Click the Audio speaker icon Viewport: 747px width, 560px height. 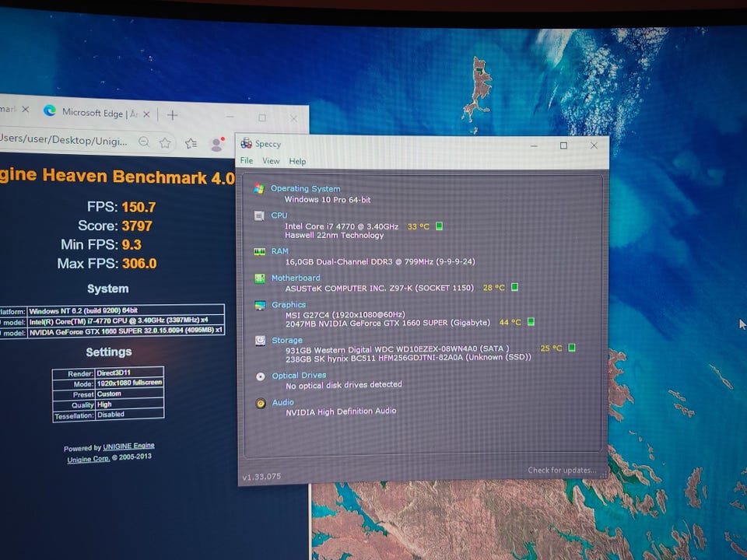click(x=260, y=403)
